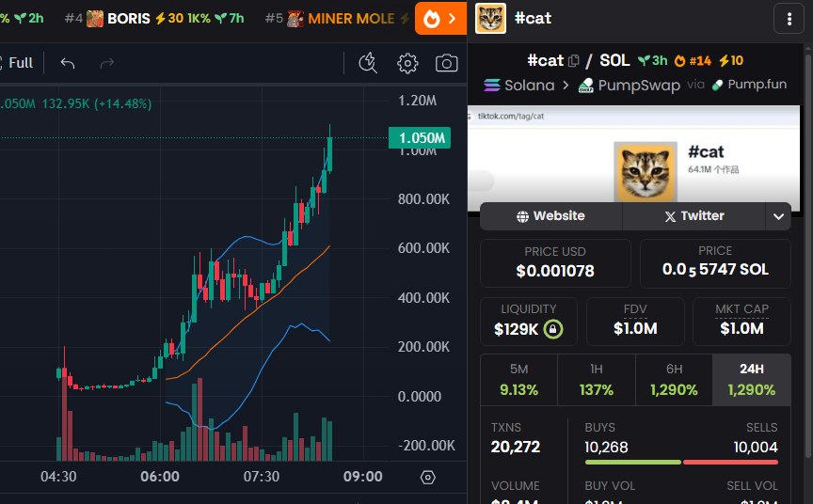Viewport: 813px width, 504px height.
Task: Click the right panel vertical scrollbar
Action: coord(807,254)
